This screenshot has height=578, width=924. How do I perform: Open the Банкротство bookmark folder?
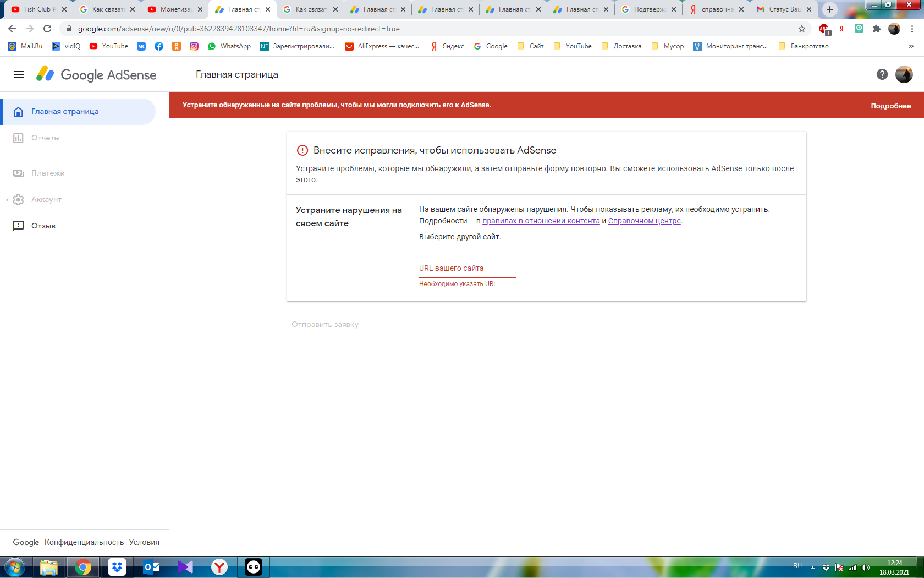click(804, 46)
